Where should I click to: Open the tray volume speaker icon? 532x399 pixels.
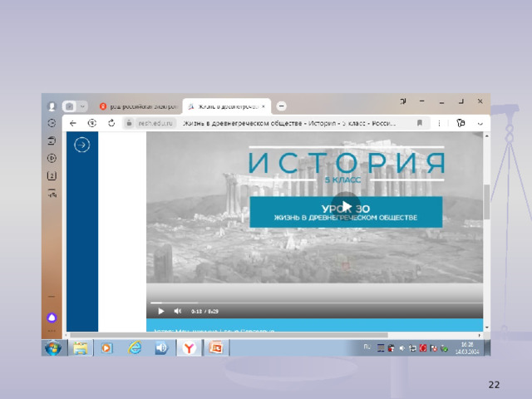[x=401, y=348]
